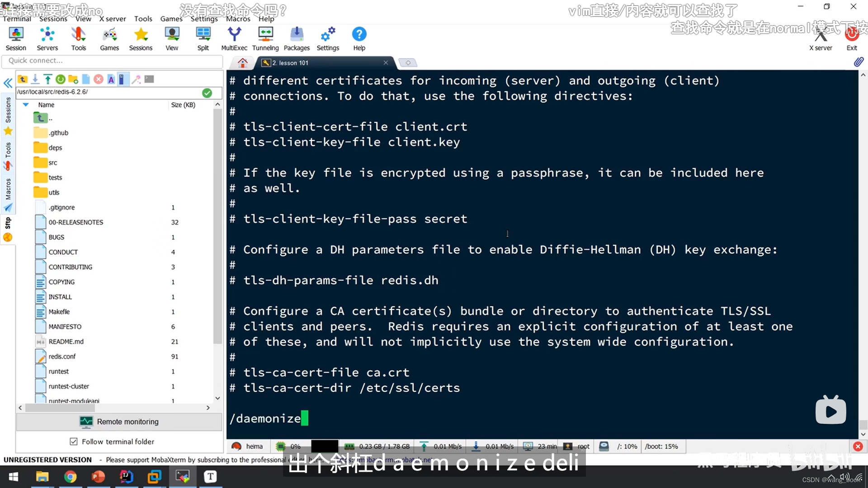The width and height of the screenshot is (868, 488).
Task: Create a new folder in SFTP browser
Action: (73, 80)
